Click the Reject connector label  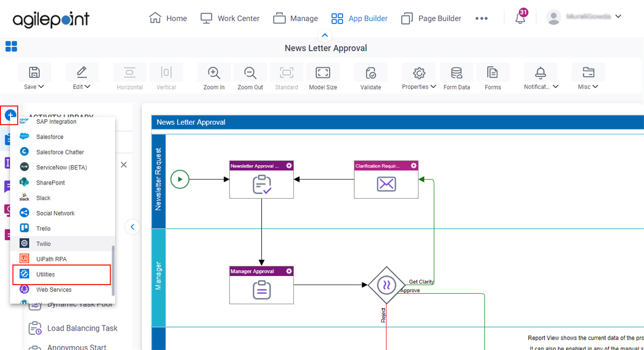tap(383, 315)
